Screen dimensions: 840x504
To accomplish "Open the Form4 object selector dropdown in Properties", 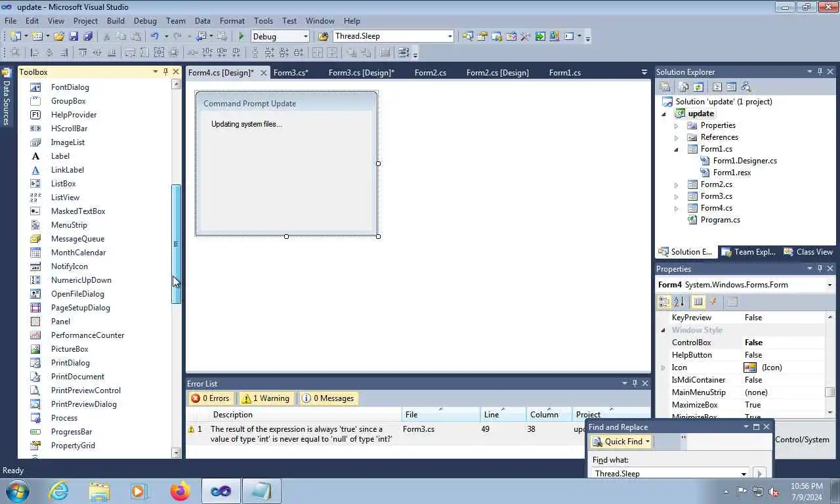I will (829, 285).
